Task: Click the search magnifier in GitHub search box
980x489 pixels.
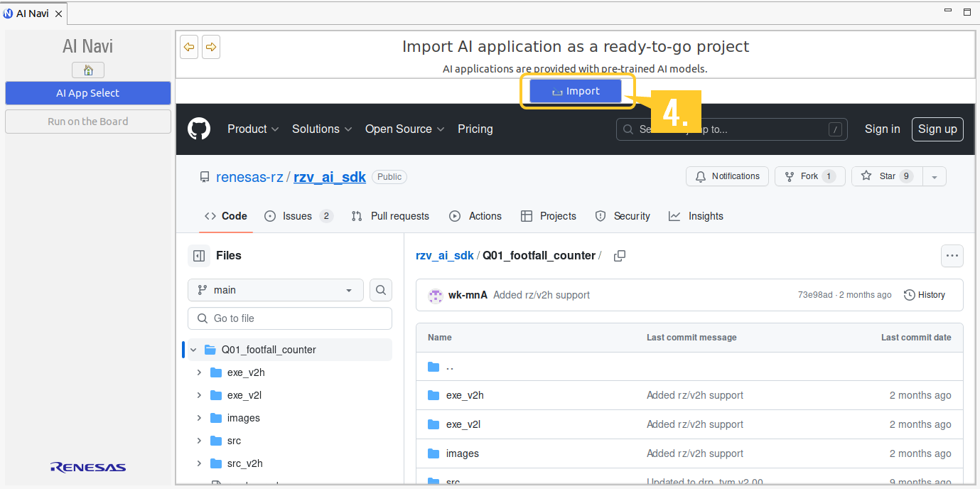Action: pos(628,129)
